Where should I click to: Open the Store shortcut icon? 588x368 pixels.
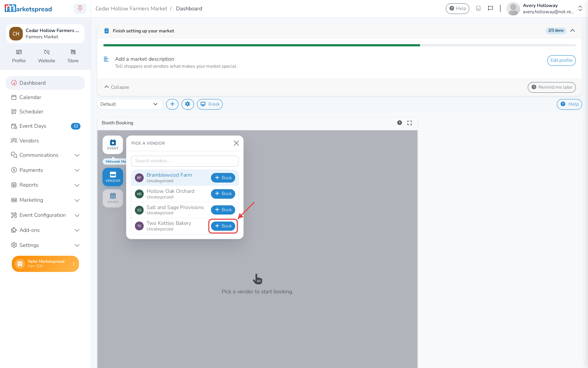tap(73, 52)
